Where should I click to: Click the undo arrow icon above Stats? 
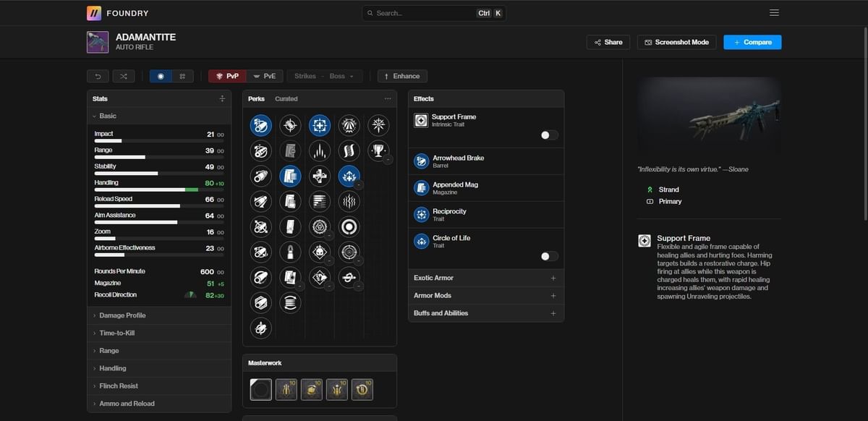pos(98,76)
